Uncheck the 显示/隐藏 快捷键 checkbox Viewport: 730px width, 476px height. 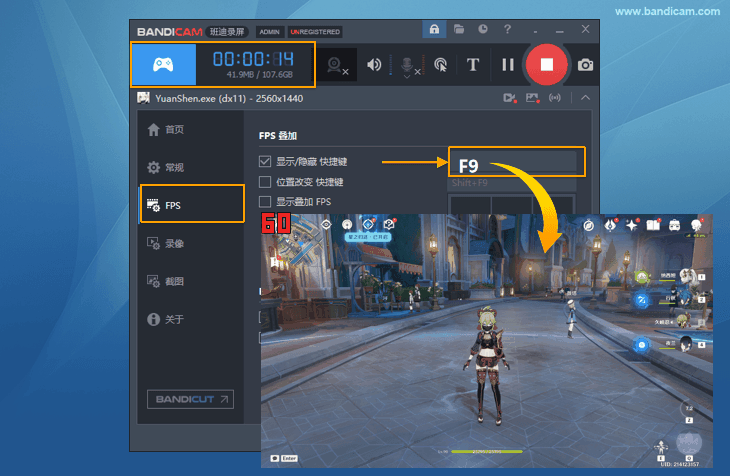pos(265,161)
